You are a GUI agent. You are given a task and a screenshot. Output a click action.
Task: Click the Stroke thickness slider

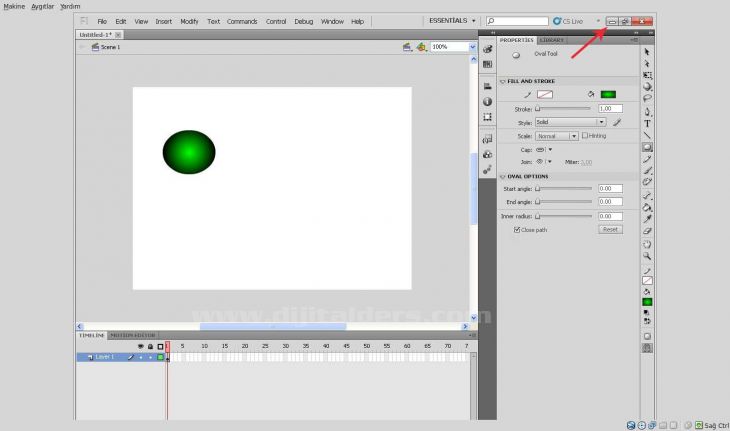coord(563,108)
